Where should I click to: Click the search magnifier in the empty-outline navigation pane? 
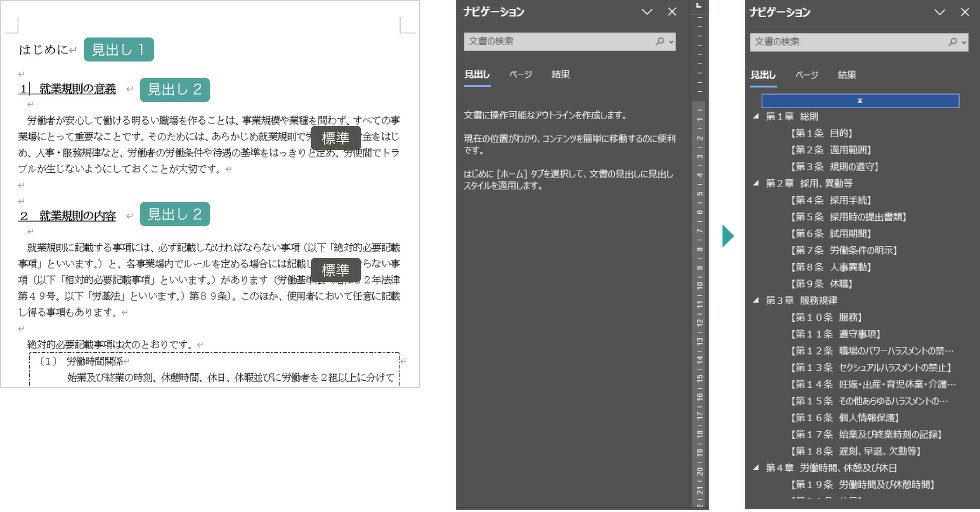point(660,42)
